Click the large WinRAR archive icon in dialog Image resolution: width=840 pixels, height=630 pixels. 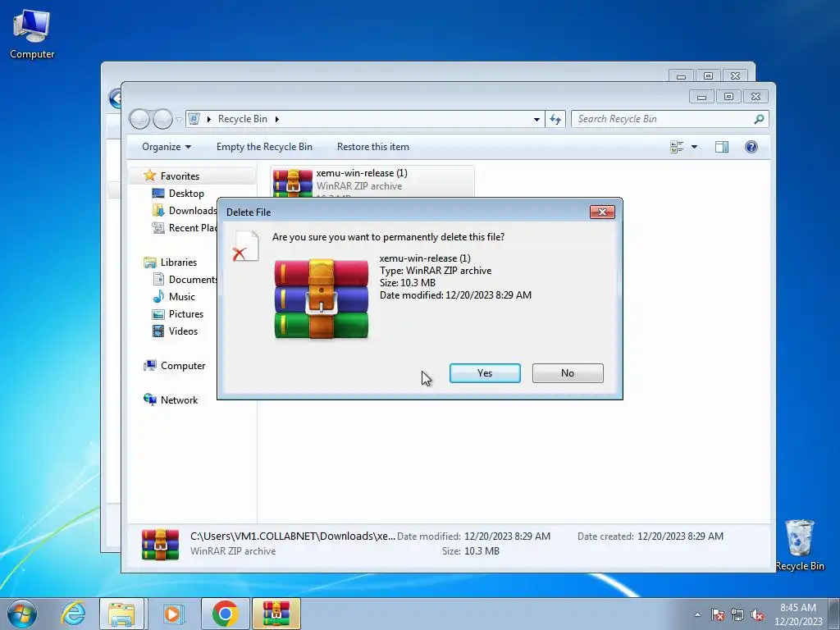[x=322, y=299]
